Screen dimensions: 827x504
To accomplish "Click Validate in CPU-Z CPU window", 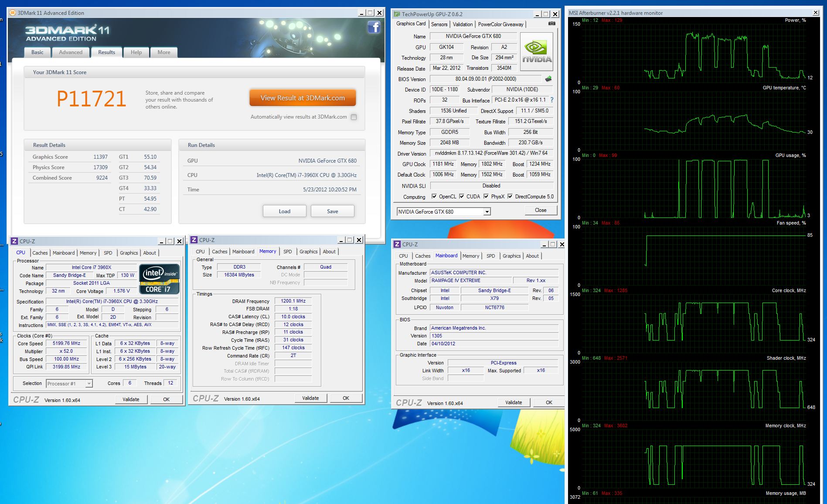I will (131, 399).
